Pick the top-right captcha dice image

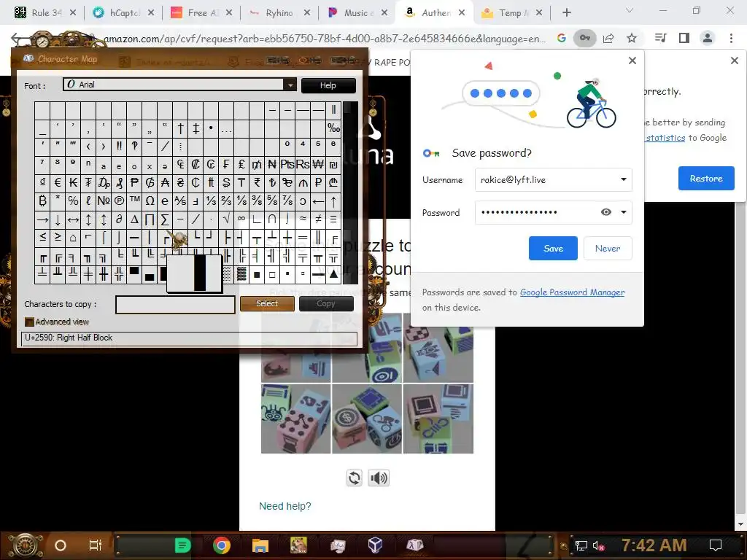point(438,348)
